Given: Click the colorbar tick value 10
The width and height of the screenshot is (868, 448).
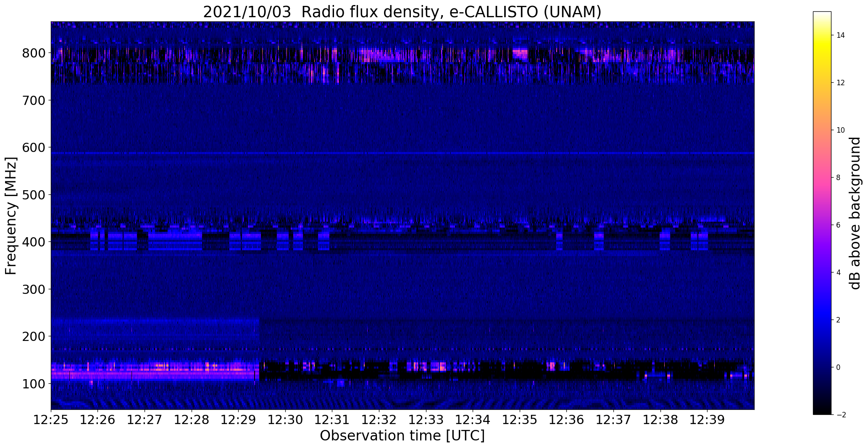Looking at the screenshot, I should pyautogui.click(x=841, y=130).
